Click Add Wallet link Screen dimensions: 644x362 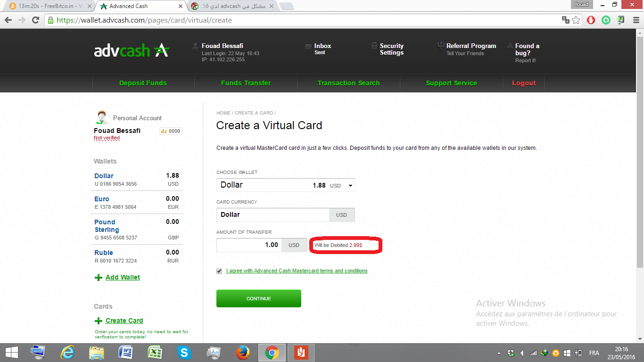pyautogui.click(x=123, y=278)
